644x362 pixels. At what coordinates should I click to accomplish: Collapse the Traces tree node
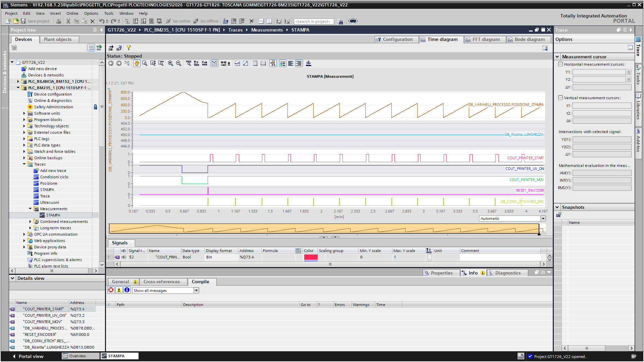[24, 164]
